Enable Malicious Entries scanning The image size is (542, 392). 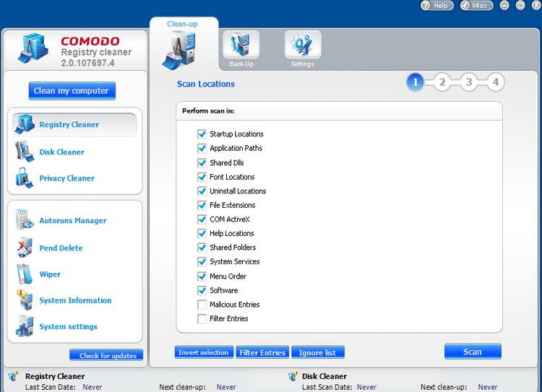[x=202, y=305]
